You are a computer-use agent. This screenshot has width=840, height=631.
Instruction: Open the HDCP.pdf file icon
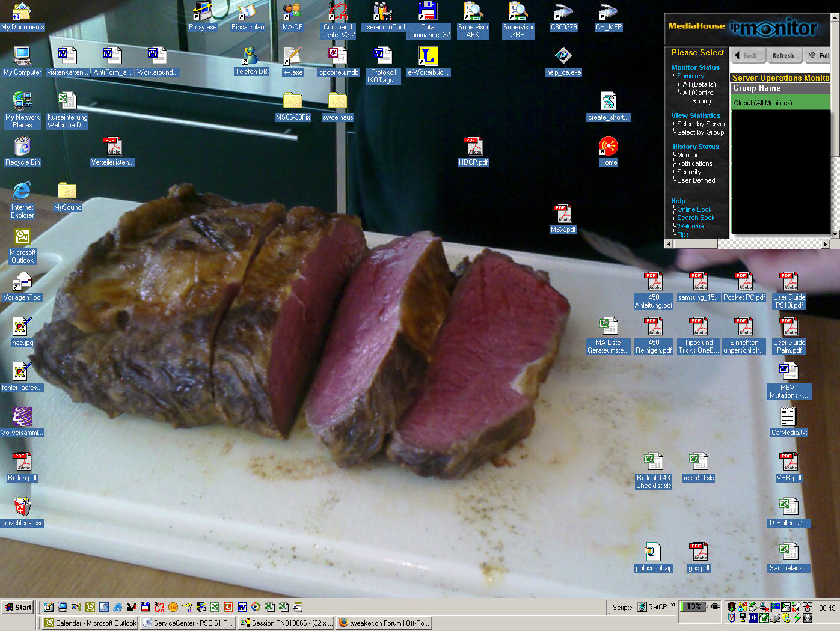point(473,147)
